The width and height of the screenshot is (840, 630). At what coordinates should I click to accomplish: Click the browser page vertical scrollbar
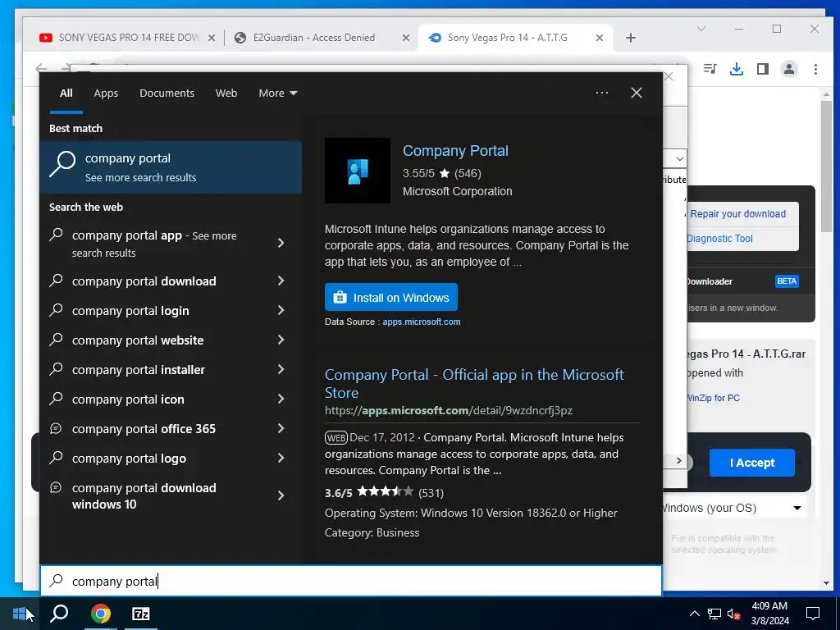click(827, 166)
